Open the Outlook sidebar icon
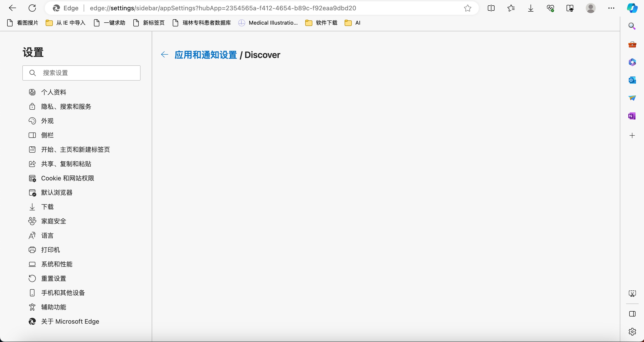 pyautogui.click(x=632, y=80)
